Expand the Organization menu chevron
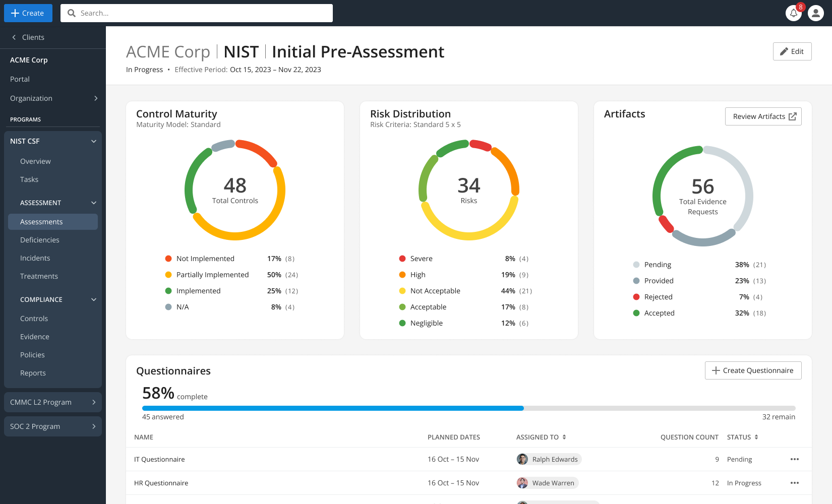This screenshot has width=832, height=504. tap(96, 98)
